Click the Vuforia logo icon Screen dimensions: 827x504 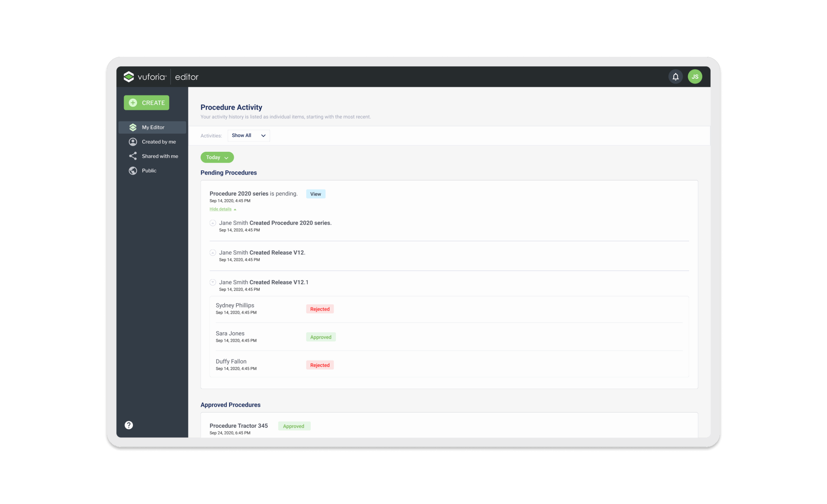coord(129,77)
